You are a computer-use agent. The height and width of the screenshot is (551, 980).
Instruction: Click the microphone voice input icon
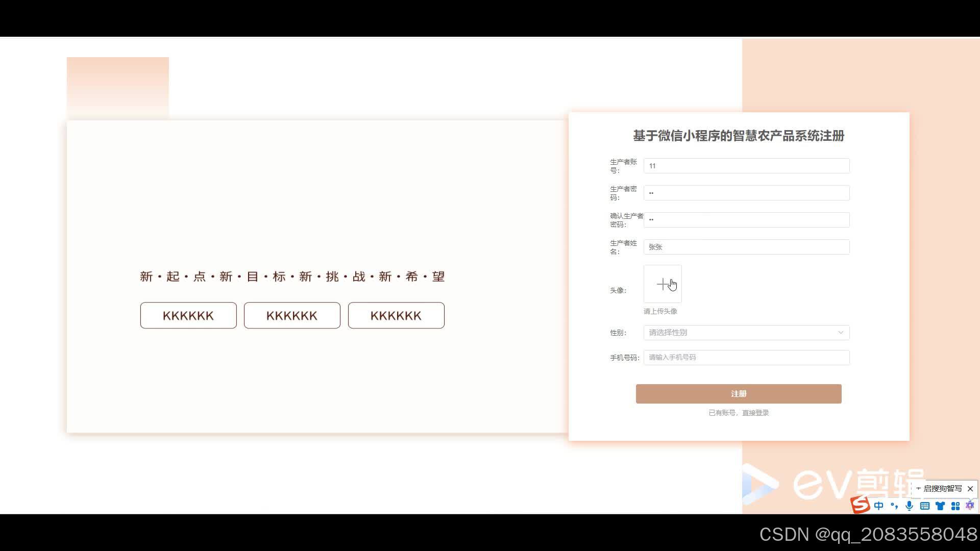[x=909, y=506]
